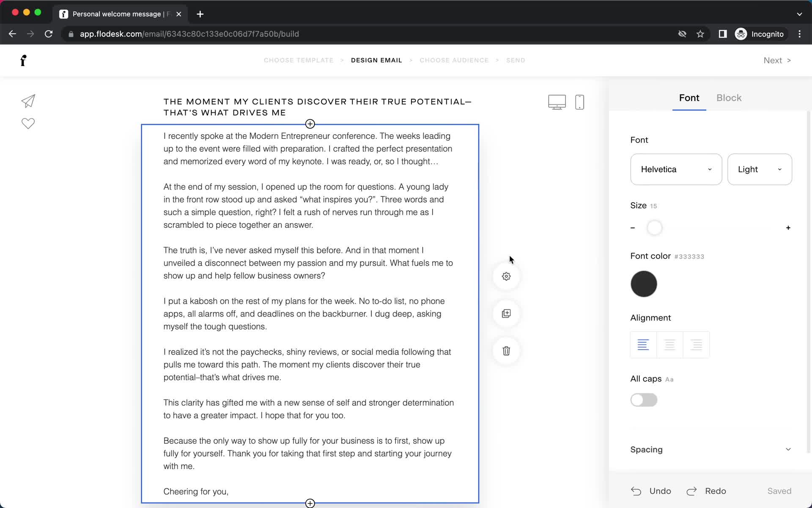
Task: Switch to the Font tab
Action: point(689,98)
